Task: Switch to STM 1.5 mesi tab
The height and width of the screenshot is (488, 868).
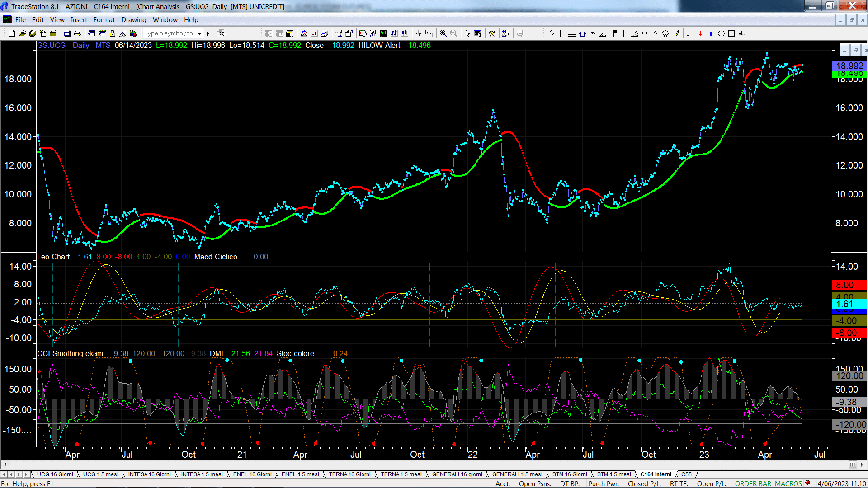Action: click(614, 474)
